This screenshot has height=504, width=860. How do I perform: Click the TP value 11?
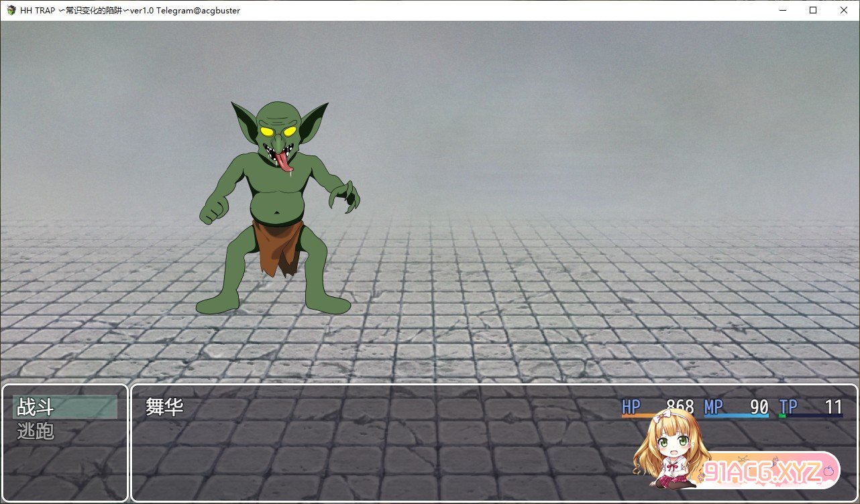point(833,407)
